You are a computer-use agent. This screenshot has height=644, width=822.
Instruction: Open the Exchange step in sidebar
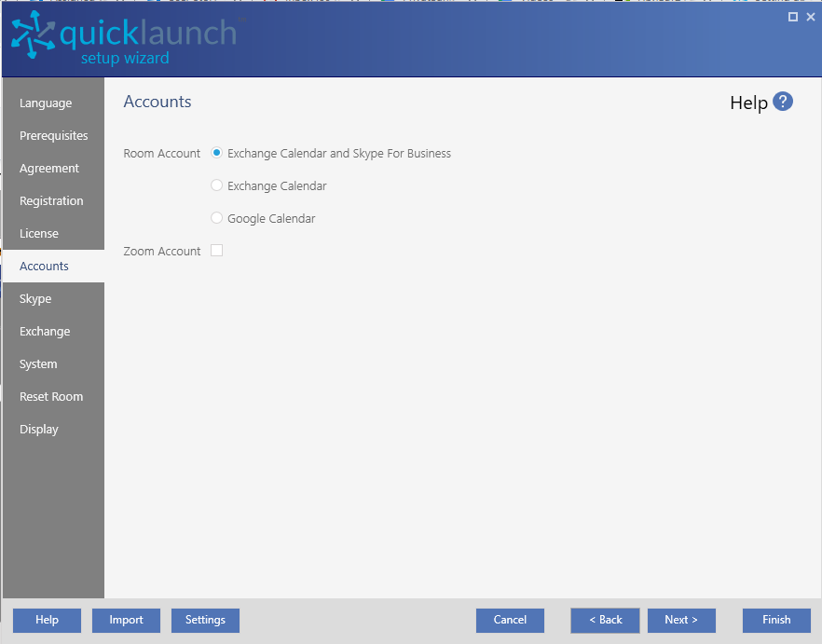pyautogui.click(x=53, y=332)
